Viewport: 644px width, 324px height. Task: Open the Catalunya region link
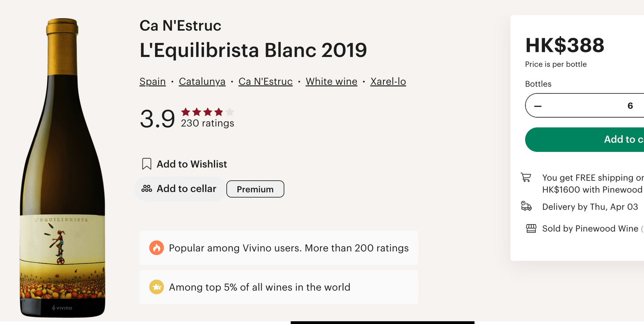point(202,82)
